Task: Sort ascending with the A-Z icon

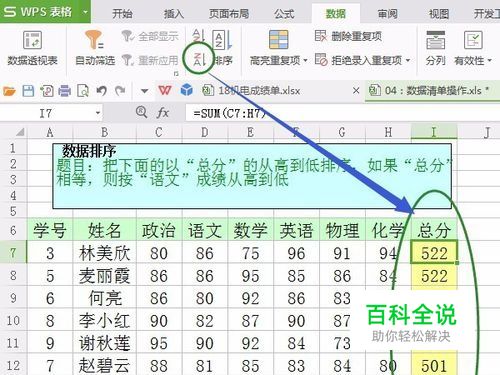Action: [x=199, y=36]
